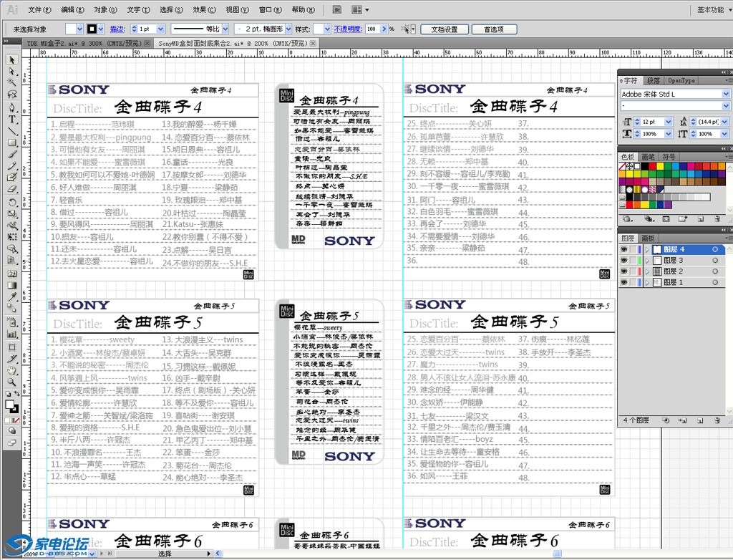The height and width of the screenshot is (560, 733).
Task: Open the 窗口(W) menu
Action: tap(270, 9)
